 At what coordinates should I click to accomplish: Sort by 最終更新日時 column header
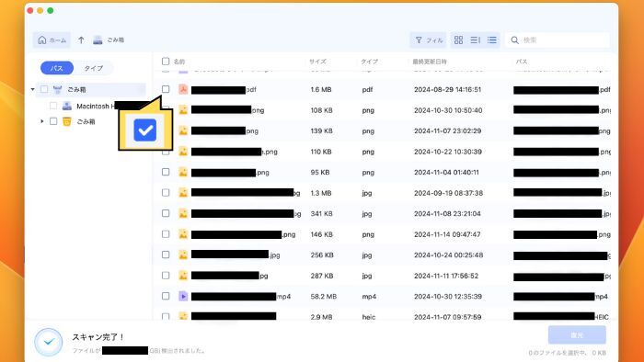[x=430, y=62]
